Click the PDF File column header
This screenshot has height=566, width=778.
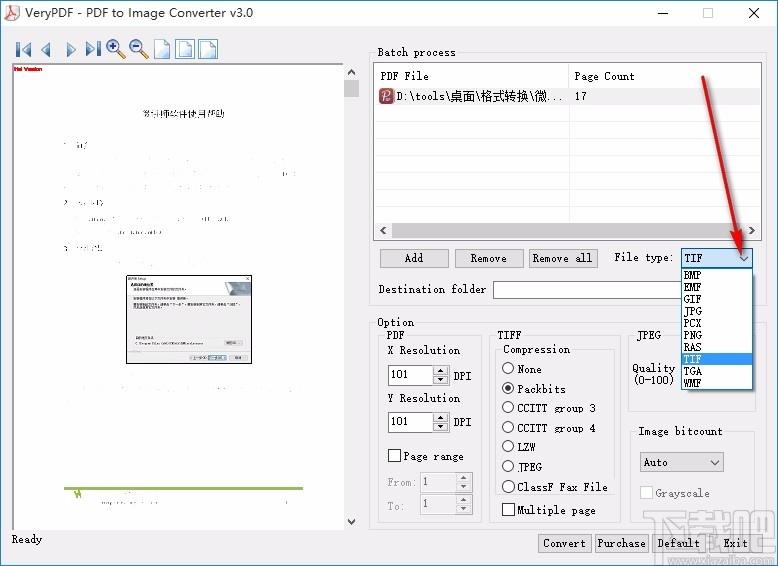[x=471, y=76]
